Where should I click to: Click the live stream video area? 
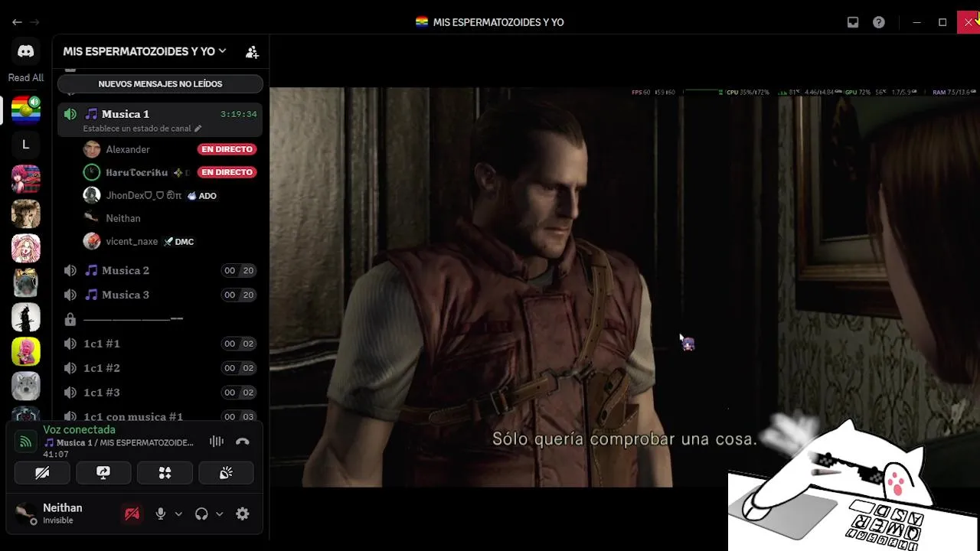(625, 287)
